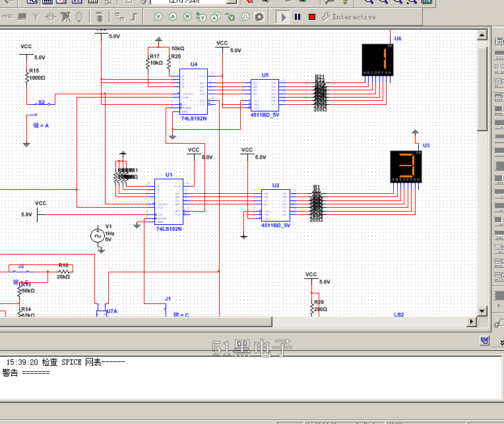Open the Advanced Peripherals component group

[22, 16]
